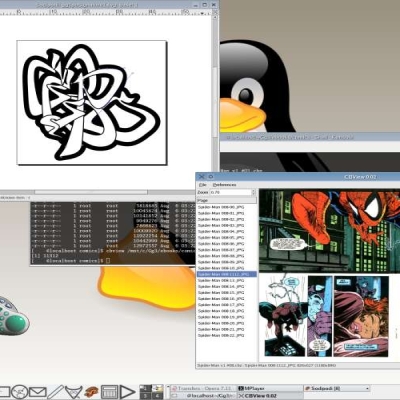Click the Zoom value field in CBView
The height and width of the screenshot is (400, 400).
pos(231,192)
